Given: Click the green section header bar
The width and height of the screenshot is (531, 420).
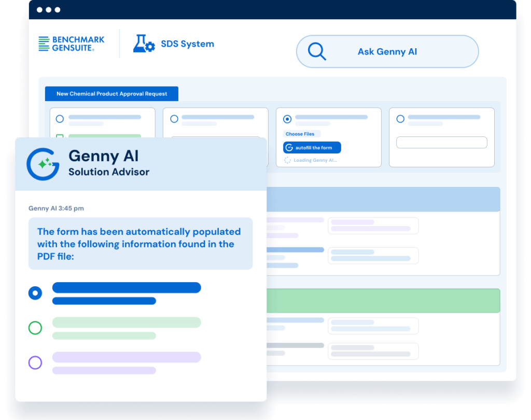Looking at the screenshot, I should pyautogui.click(x=383, y=301).
